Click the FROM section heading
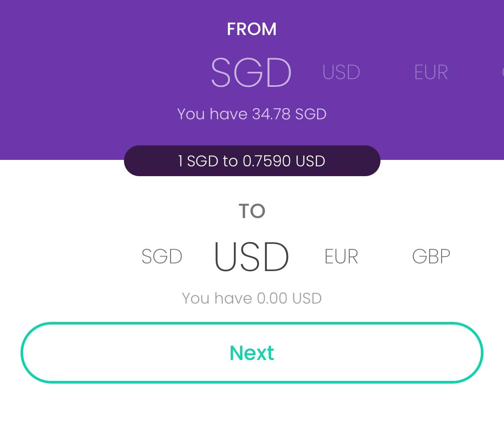The height and width of the screenshot is (422, 504). click(x=252, y=28)
